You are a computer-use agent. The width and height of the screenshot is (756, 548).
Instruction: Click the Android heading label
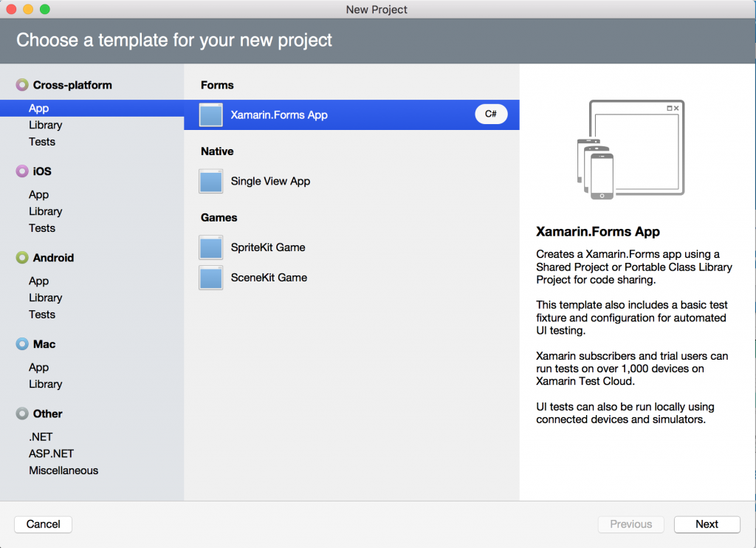pos(53,258)
